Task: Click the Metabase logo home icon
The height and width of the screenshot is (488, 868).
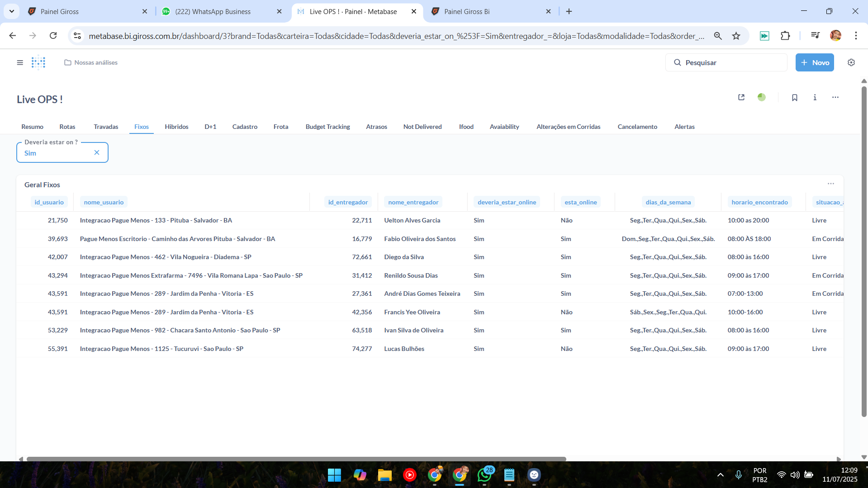Action: point(38,62)
